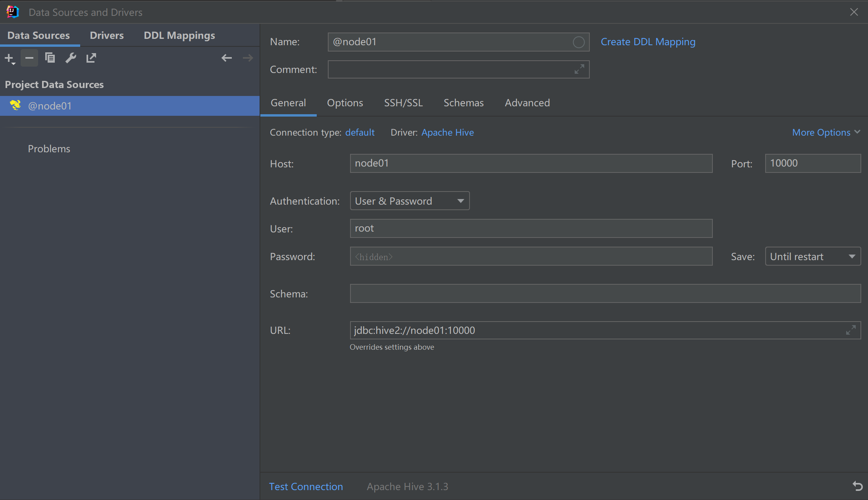This screenshot has height=500, width=868.
Task: Click the @node01 data source tree item
Action: coord(50,105)
